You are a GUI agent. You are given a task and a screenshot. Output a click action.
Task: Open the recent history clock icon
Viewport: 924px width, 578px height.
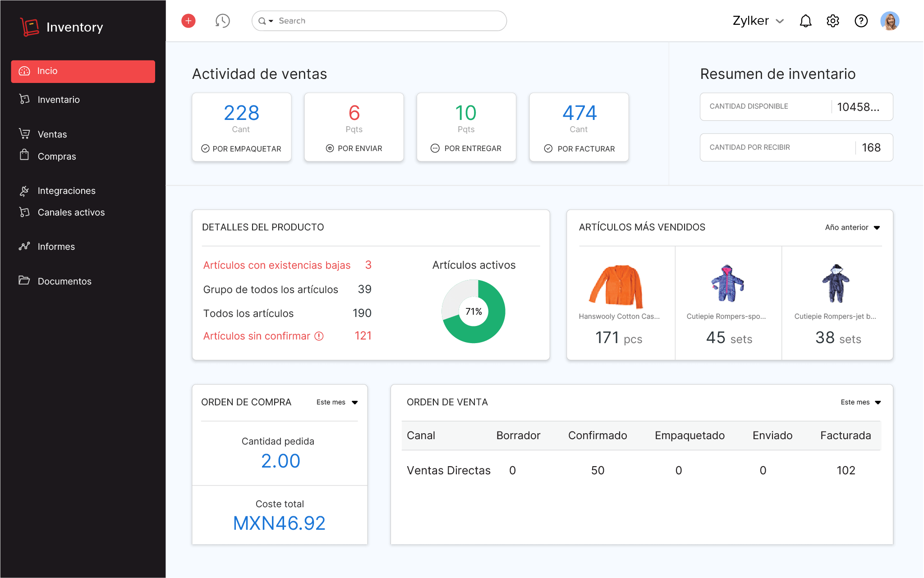222,21
